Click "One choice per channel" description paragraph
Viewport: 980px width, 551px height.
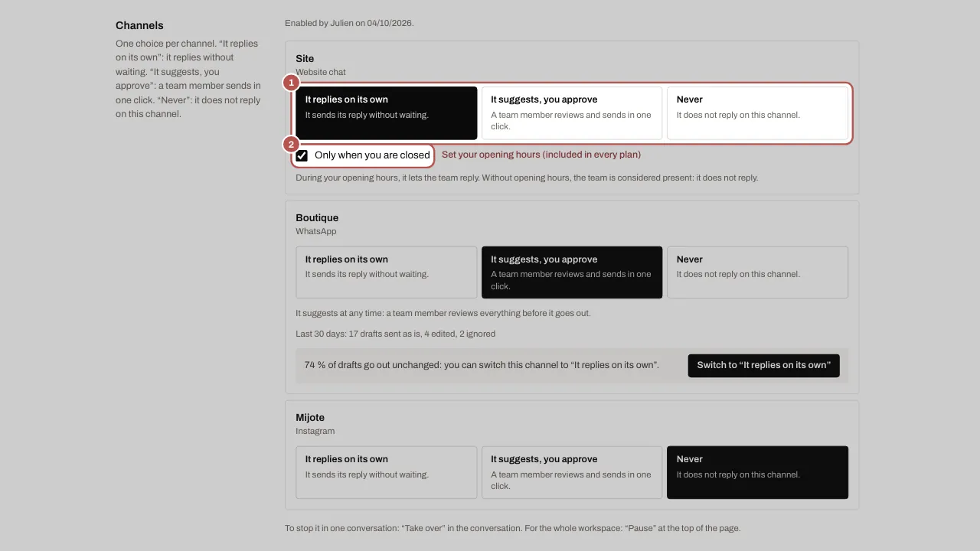point(188,79)
